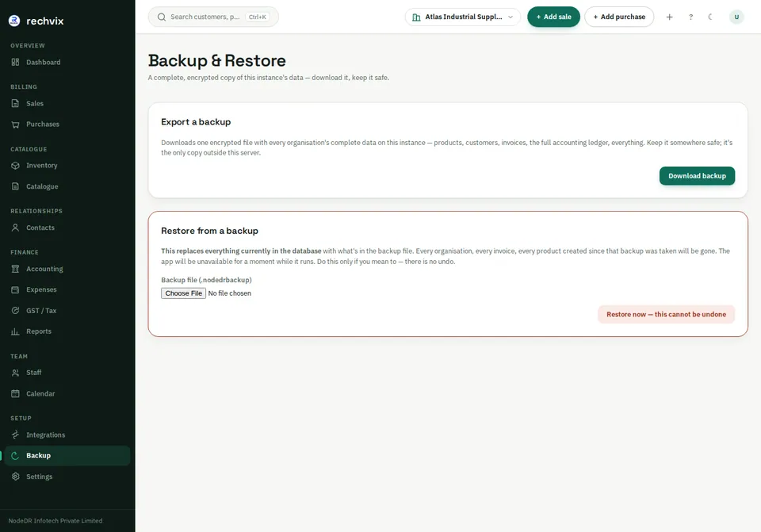Screen dimensions: 761x532
Task: Click Choose File for backup file
Action: [x=183, y=293]
